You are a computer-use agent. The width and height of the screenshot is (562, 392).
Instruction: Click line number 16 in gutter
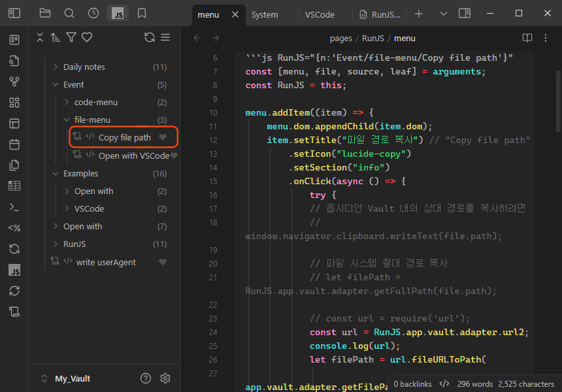213,195
